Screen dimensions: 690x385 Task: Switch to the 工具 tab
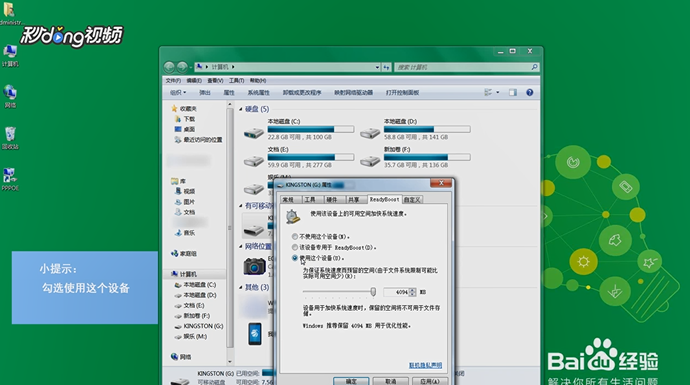[x=311, y=200]
